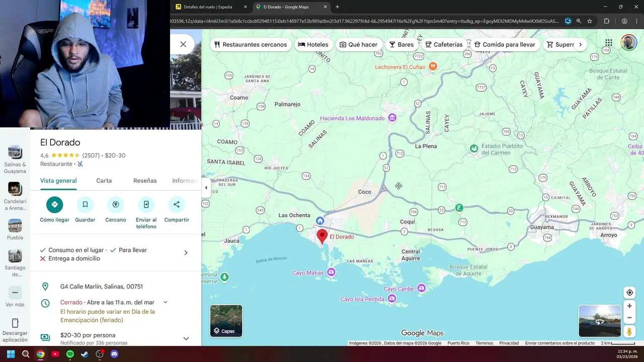Select the Qué hacer chip
Screen dimensions: 644x362
tap(359, 45)
